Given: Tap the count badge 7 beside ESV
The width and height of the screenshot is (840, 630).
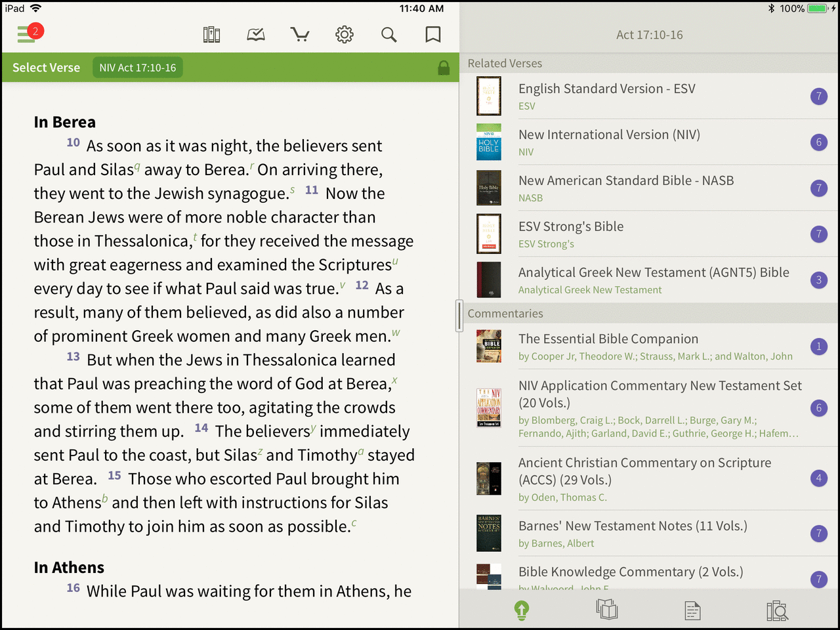Looking at the screenshot, I should (818, 96).
